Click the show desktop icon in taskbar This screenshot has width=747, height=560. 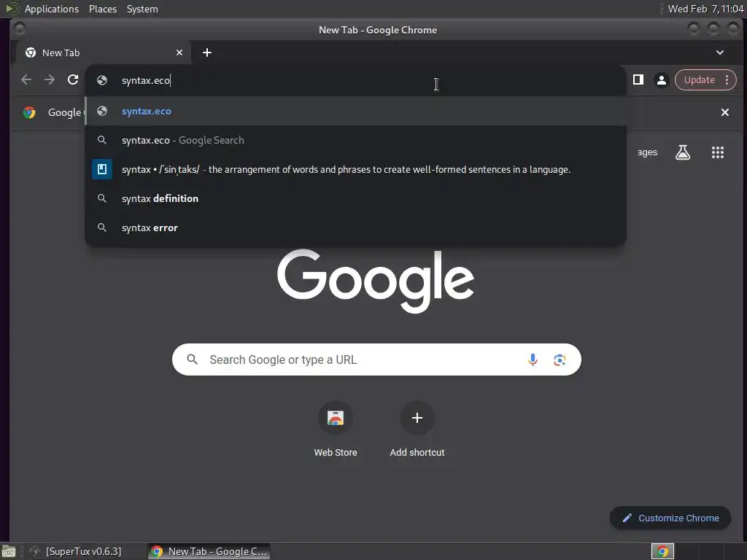pos(9,551)
